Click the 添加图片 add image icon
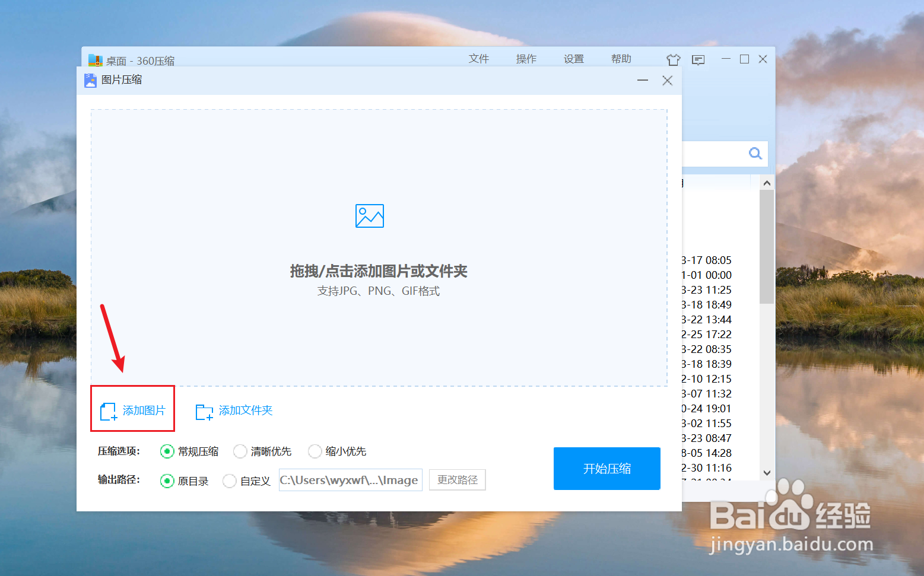The image size is (924, 576). (109, 410)
